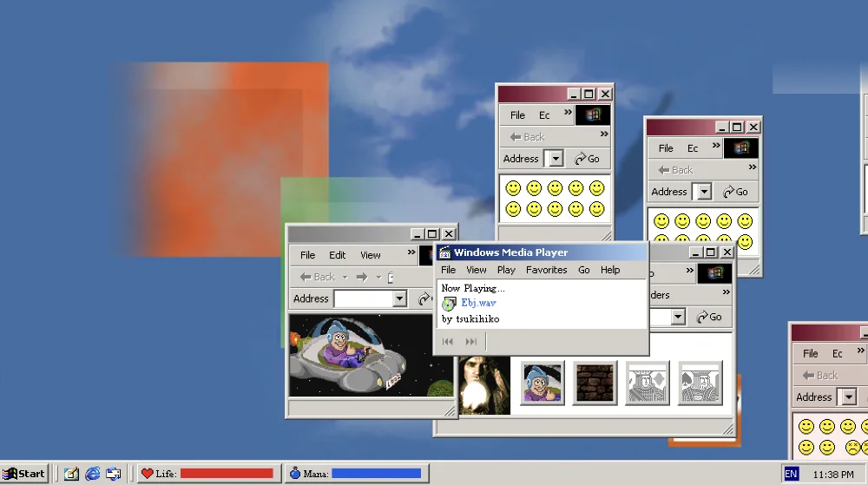Select the jack of spades card thumbnail
The width and height of the screenshot is (868, 485).
pyautogui.click(x=700, y=383)
